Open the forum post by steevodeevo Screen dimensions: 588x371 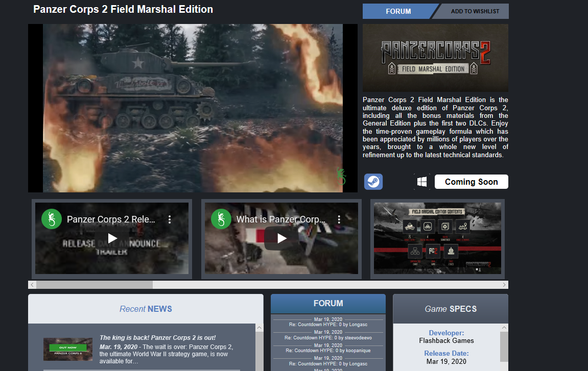point(328,338)
